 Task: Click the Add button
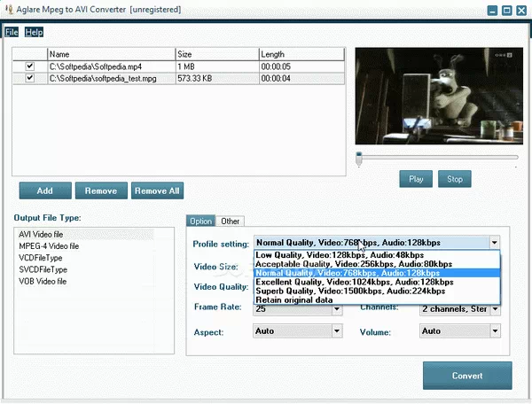[x=45, y=190]
